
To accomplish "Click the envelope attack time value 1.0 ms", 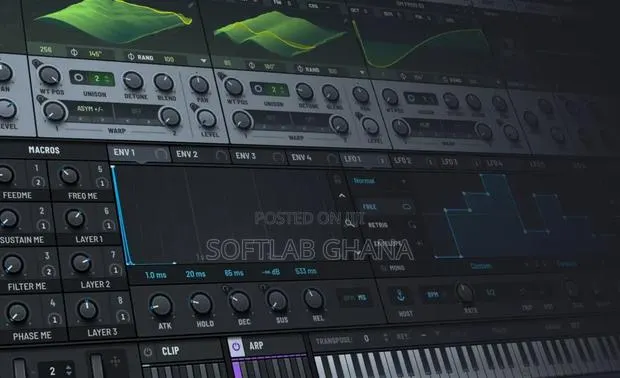I will (155, 275).
